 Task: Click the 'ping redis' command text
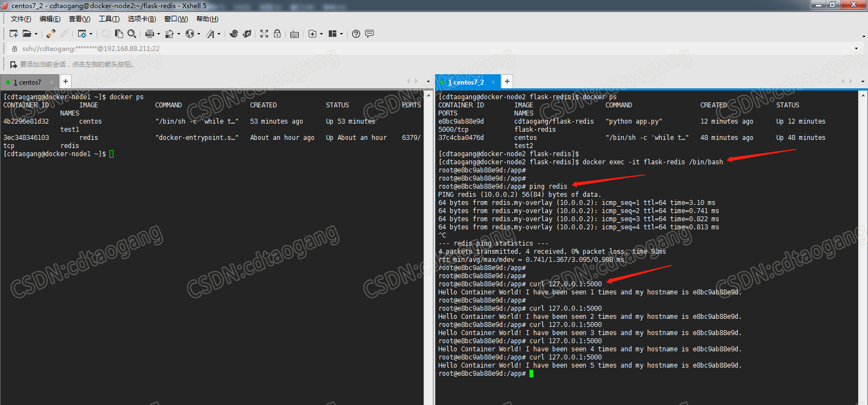[548, 187]
